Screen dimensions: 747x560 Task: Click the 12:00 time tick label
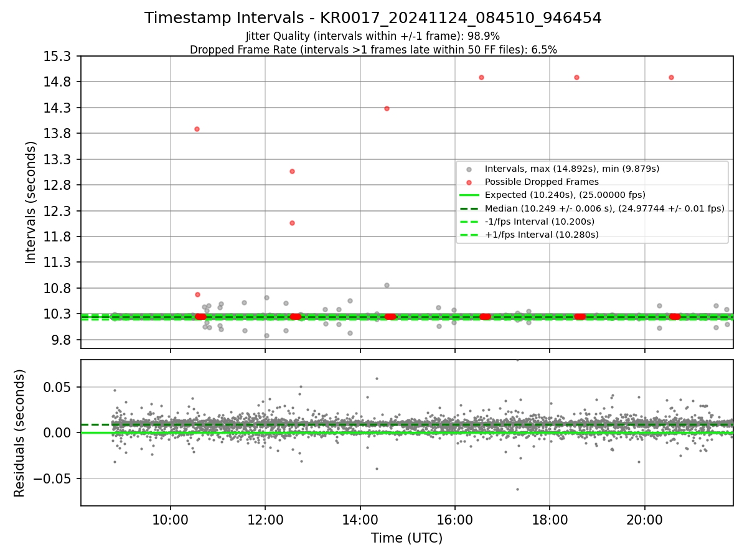coord(266,519)
